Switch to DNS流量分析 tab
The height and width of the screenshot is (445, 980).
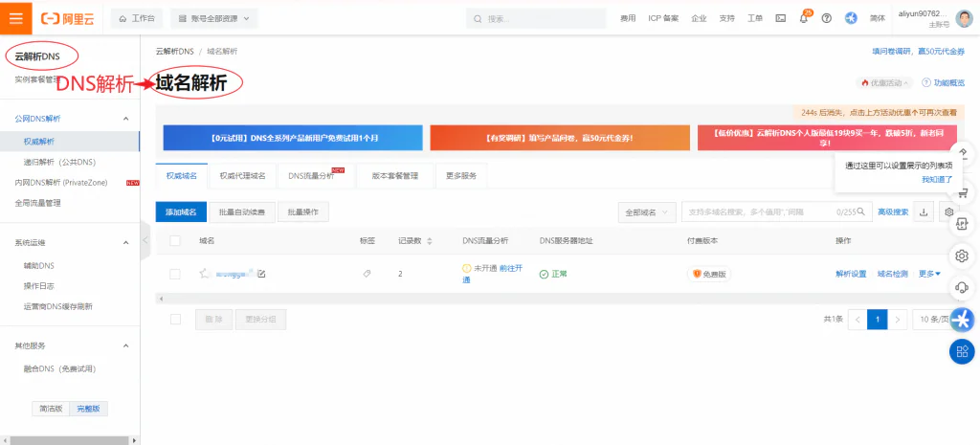pyautogui.click(x=316, y=176)
